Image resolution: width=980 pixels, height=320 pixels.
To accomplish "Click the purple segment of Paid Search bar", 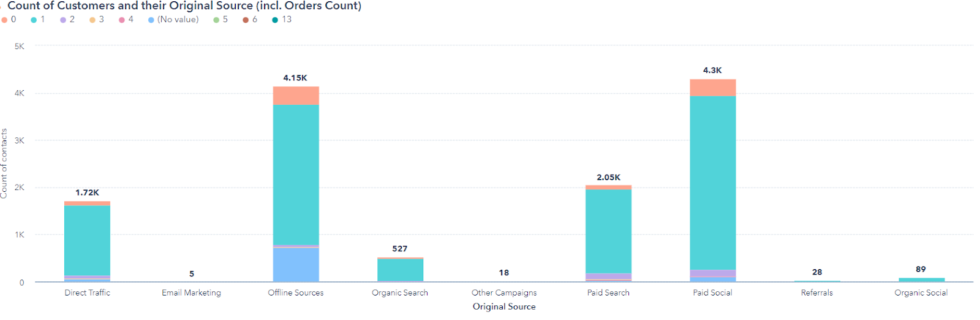I will click(608, 276).
